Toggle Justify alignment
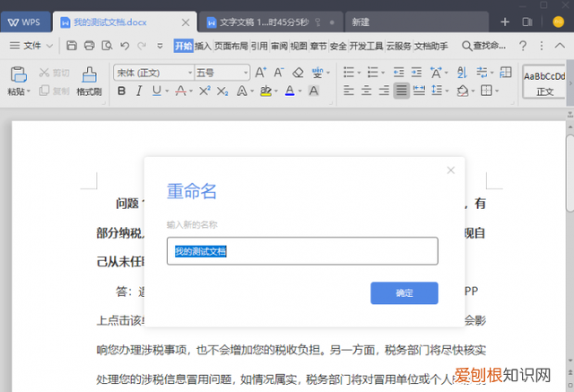Image resolution: width=574 pixels, height=392 pixels. [x=402, y=91]
